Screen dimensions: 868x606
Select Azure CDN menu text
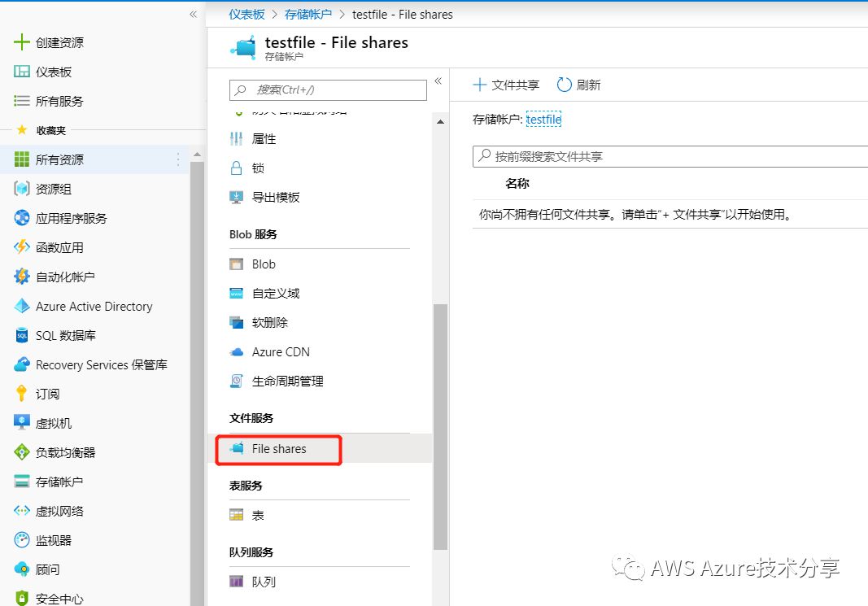(x=281, y=352)
